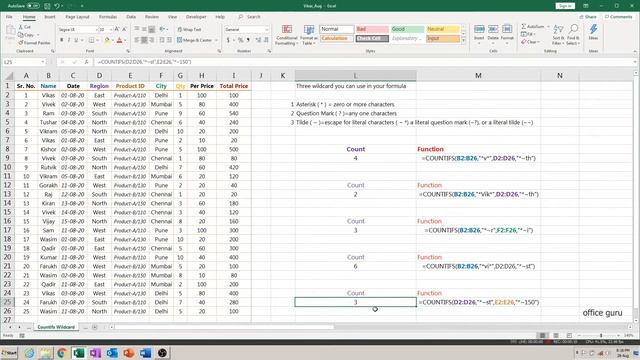Toggle Bold formatting
Viewport: 640px width, 360px height.
62,40
